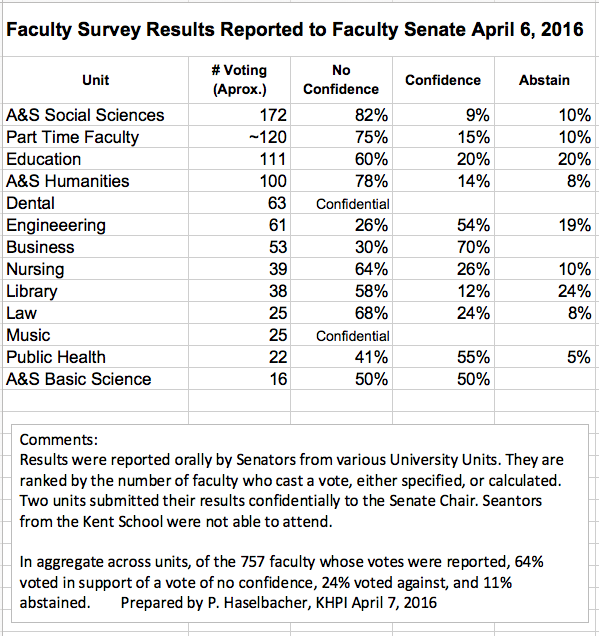The width and height of the screenshot is (599, 636).
Task: Click Public Health 5% abstain cell
Action: click(x=546, y=357)
